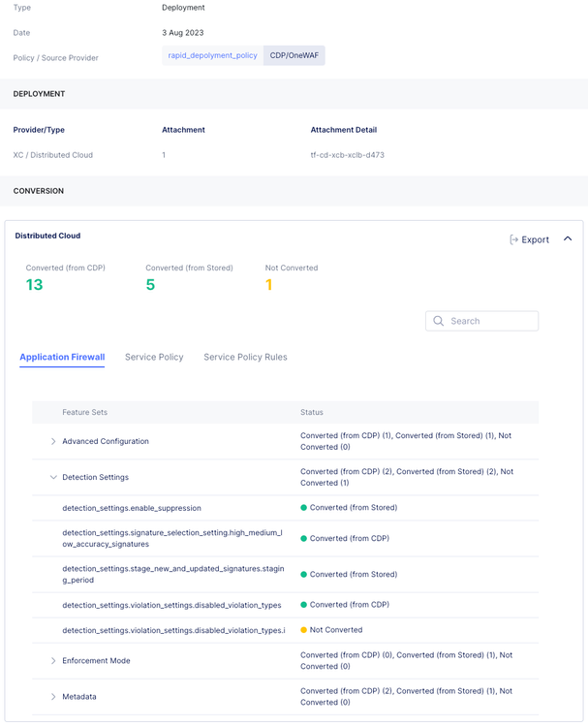Open the rapid_depolyment_policy link
588x727 pixels.
pyautogui.click(x=213, y=56)
